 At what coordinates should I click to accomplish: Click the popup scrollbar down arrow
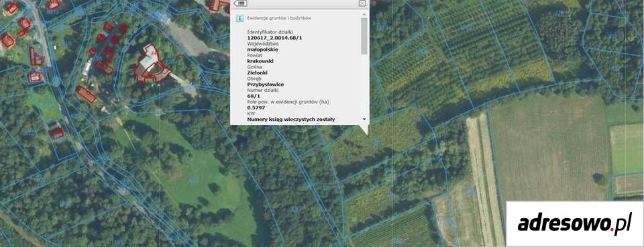364,119
